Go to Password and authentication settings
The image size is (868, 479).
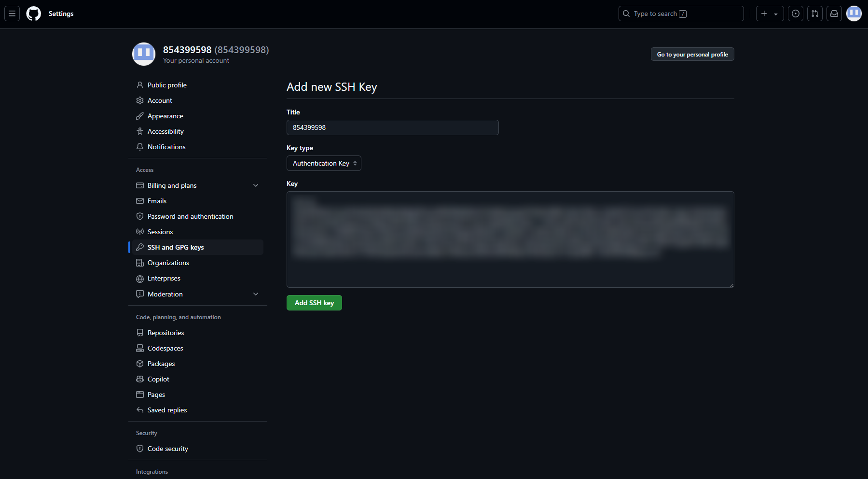point(190,216)
